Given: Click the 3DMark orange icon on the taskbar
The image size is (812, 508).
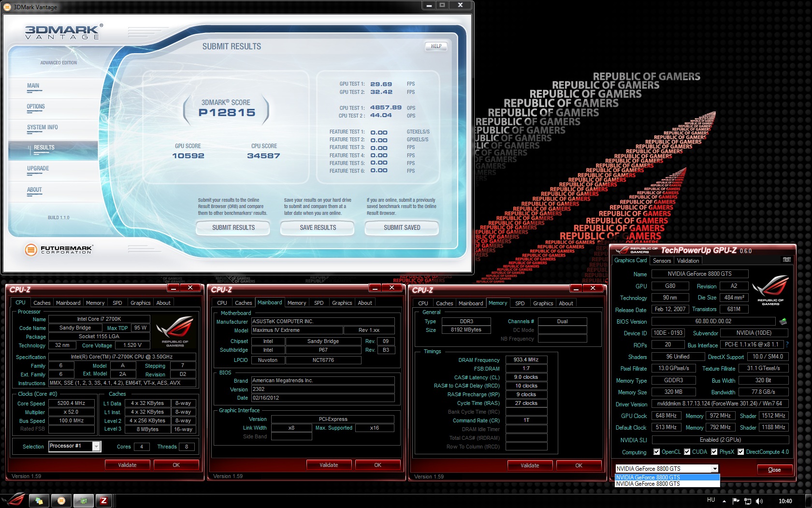Looking at the screenshot, I should (x=61, y=501).
